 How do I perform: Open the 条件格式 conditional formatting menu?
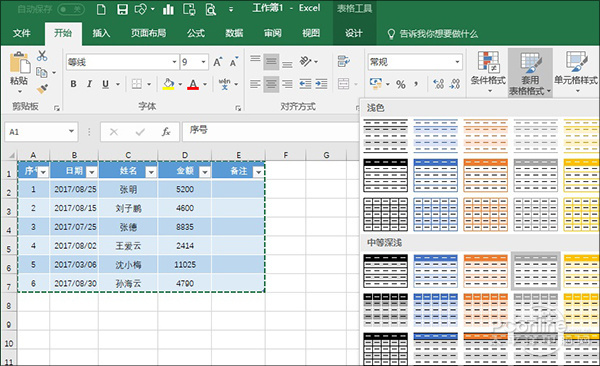488,72
